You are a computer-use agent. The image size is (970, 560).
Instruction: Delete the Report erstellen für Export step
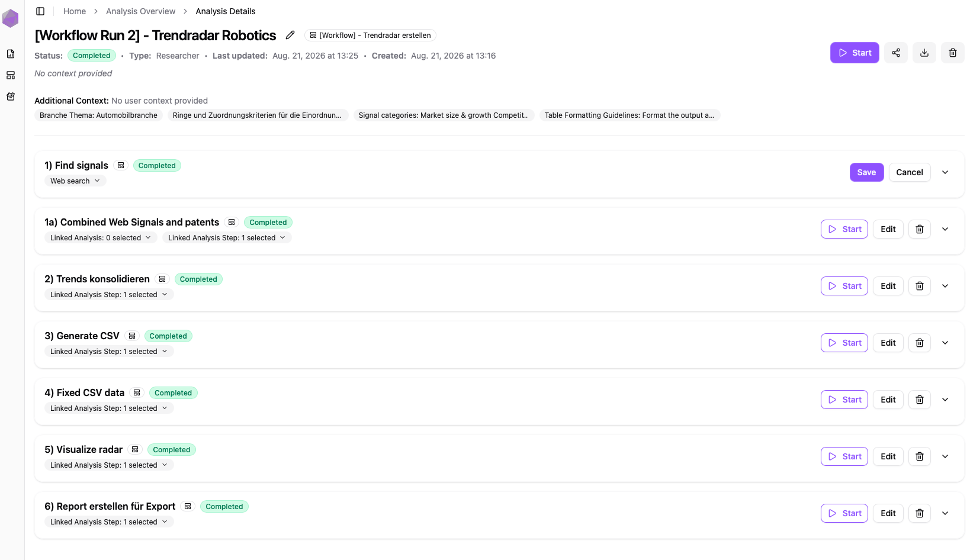tap(920, 513)
